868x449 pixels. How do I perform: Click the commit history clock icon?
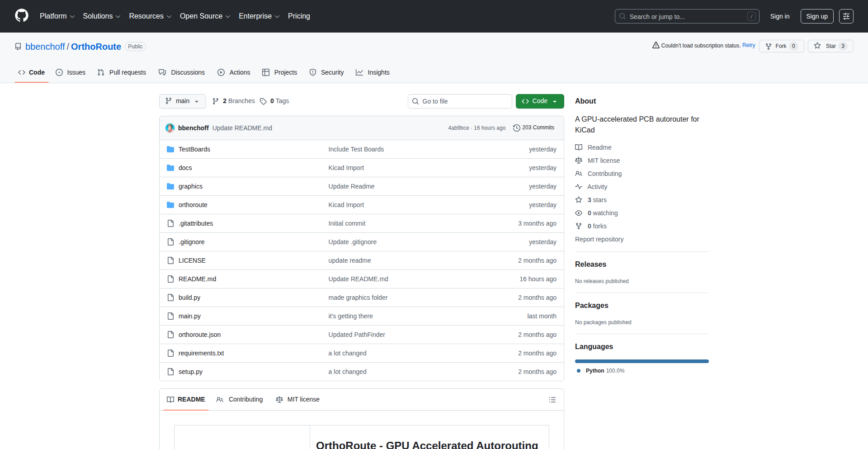pyautogui.click(x=516, y=128)
